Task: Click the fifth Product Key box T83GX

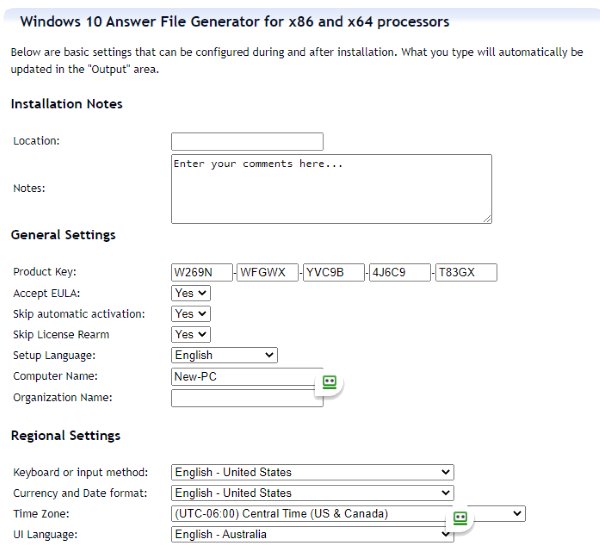Action: coord(466,272)
